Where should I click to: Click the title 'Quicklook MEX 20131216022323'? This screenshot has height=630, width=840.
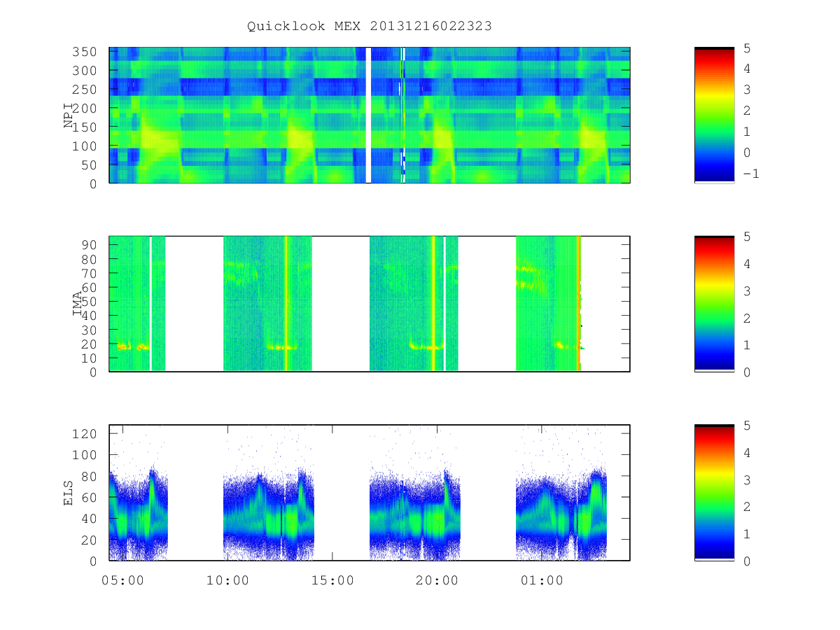coord(369,27)
